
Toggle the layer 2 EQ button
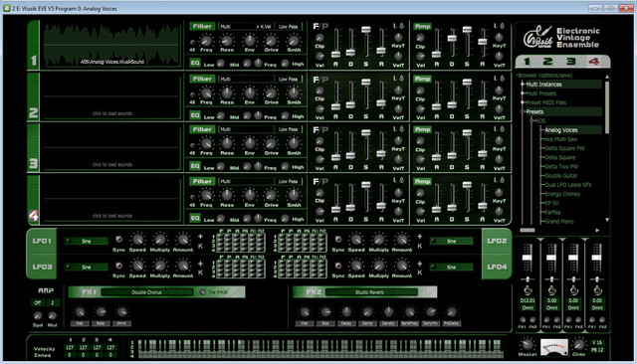tap(195, 115)
